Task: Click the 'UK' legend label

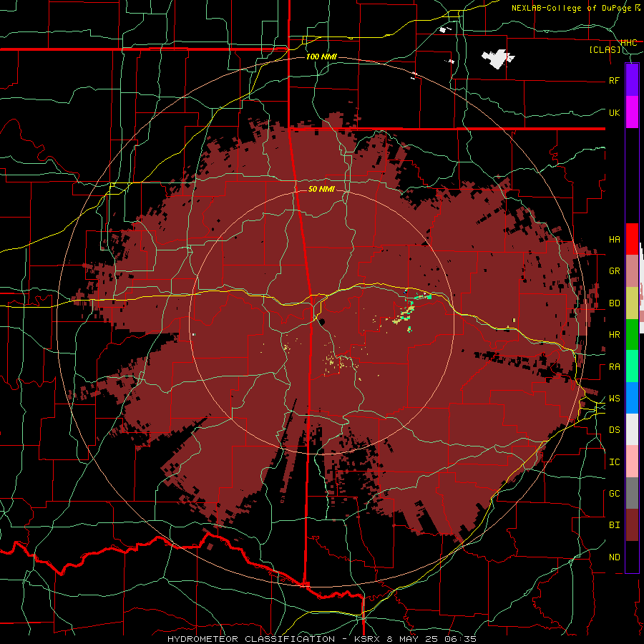Action: [x=614, y=112]
